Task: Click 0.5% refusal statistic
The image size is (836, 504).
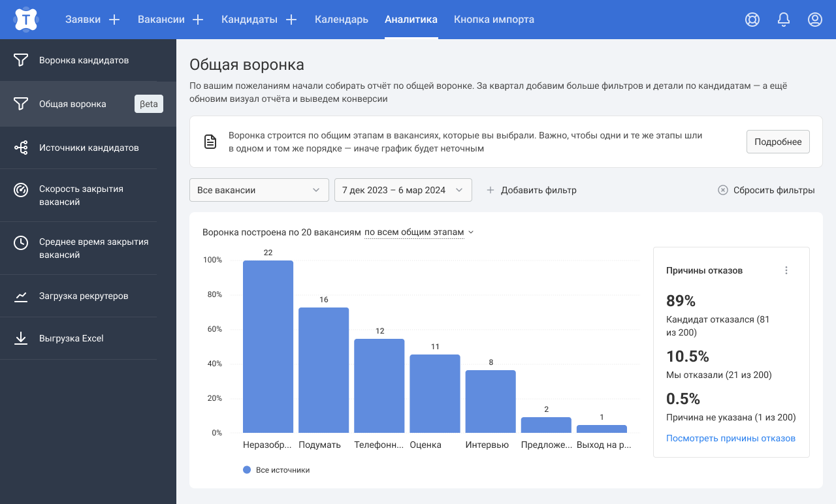Action: pyautogui.click(x=683, y=398)
